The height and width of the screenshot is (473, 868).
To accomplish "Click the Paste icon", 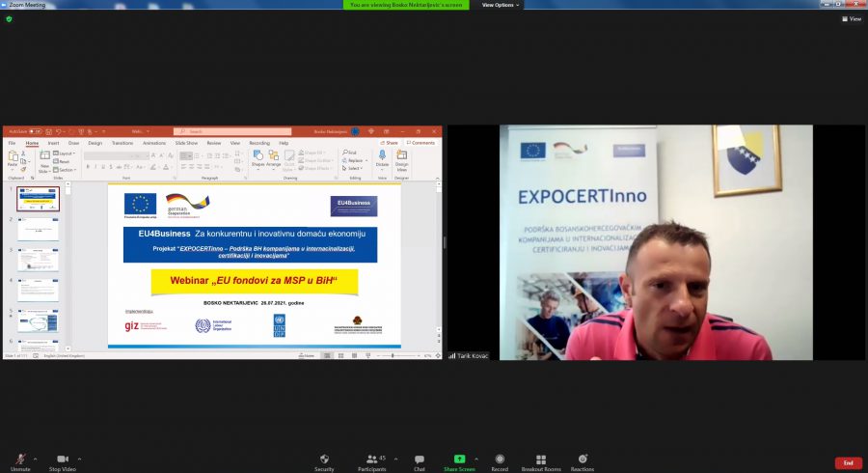I will (x=13, y=156).
